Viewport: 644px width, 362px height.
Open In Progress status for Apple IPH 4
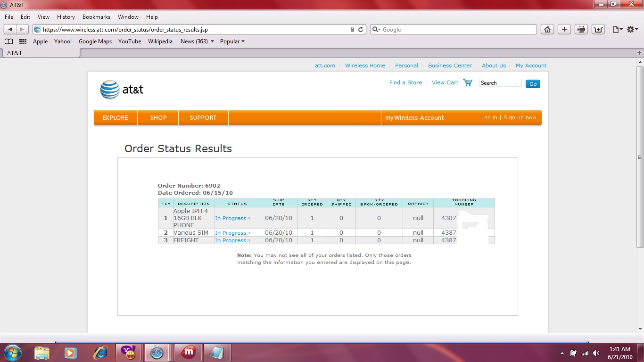pyautogui.click(x=232, y=218)
